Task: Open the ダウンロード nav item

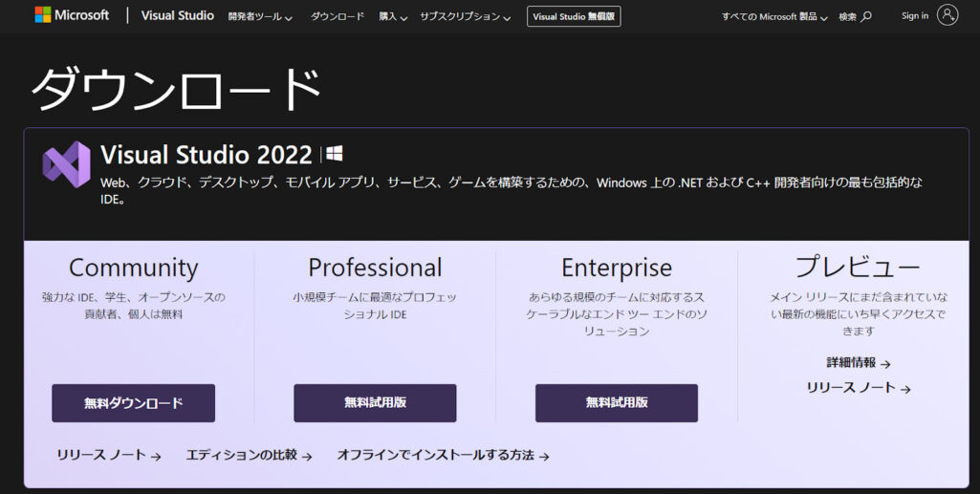Action: (x=338, y=16)
